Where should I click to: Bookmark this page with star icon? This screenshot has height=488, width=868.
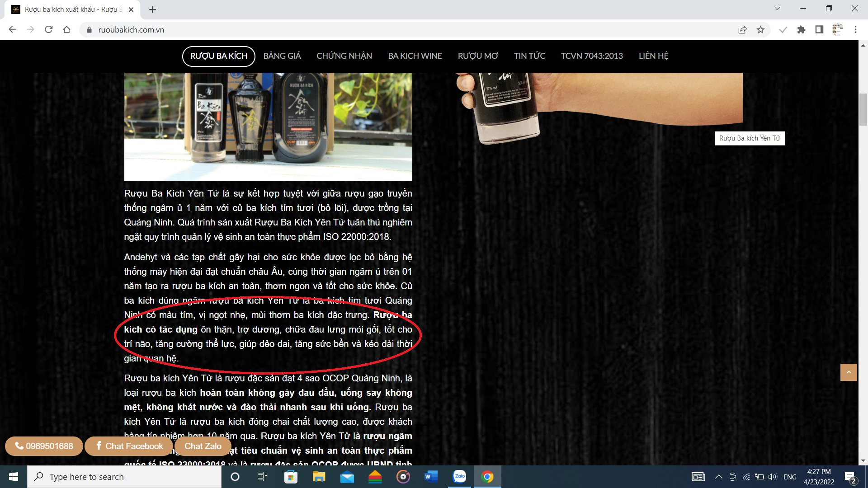[x=760, y=30]
